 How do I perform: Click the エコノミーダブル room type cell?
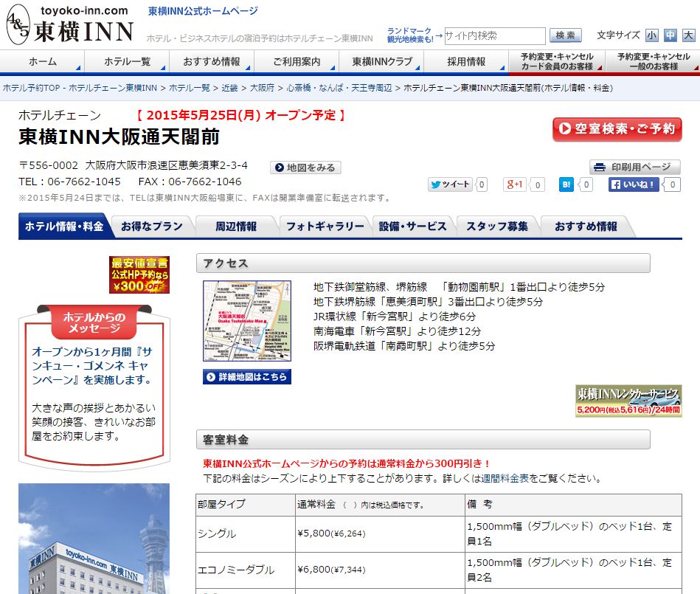point(246,570)
